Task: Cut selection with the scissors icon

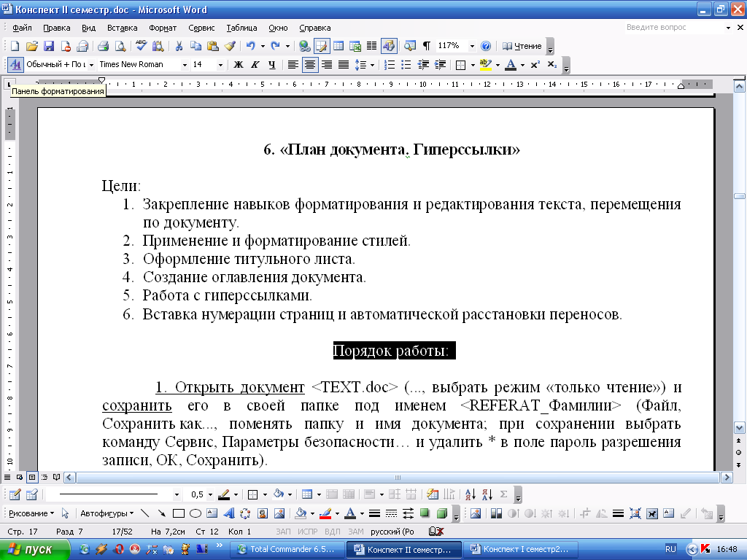Action: [179, 46]
